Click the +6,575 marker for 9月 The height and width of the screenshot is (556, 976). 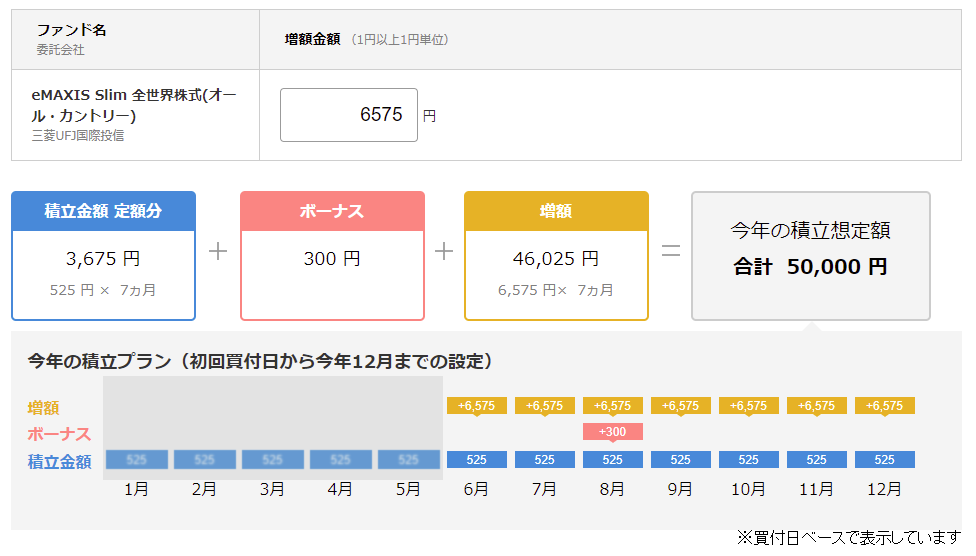click(x=680, y=406)
